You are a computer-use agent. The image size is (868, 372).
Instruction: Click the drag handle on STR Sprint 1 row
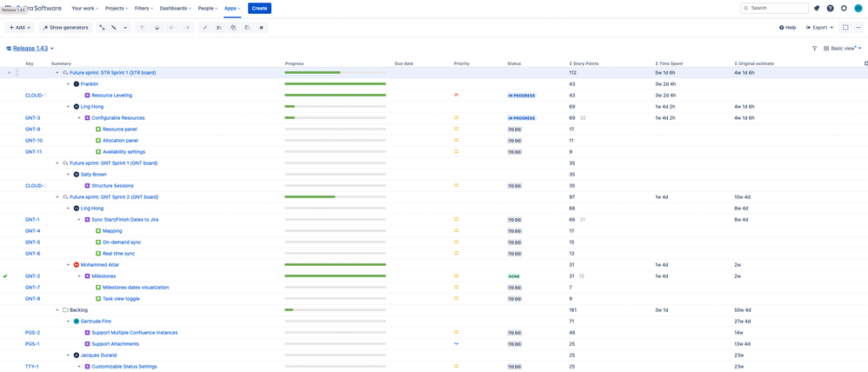(x=17, y=72)
